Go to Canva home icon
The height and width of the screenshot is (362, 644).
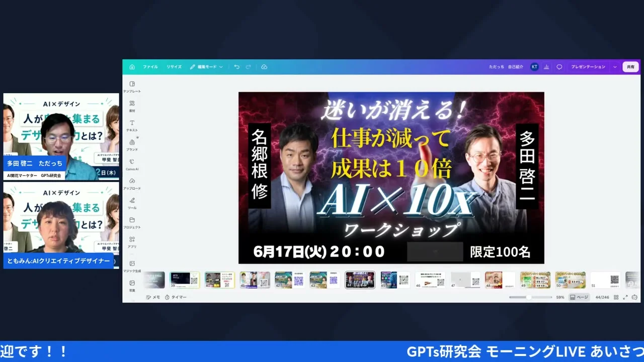[132, 67]
